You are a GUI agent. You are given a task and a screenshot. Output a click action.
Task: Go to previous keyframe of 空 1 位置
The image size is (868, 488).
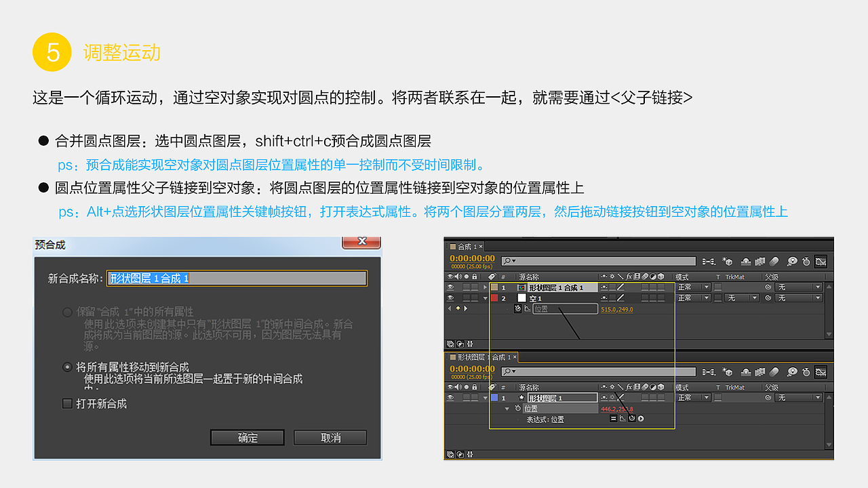coord(450,308)
